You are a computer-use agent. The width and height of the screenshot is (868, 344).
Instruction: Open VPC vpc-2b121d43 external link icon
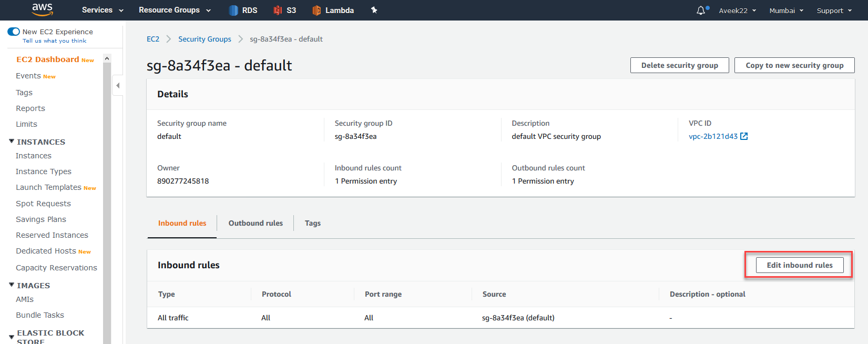744,136
